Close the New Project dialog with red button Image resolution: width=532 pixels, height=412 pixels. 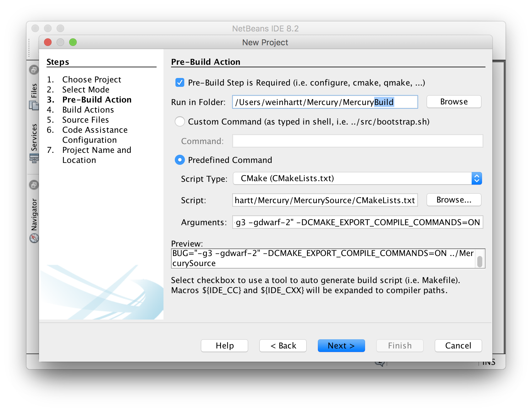pyautogui.click(x=48, y=42)
